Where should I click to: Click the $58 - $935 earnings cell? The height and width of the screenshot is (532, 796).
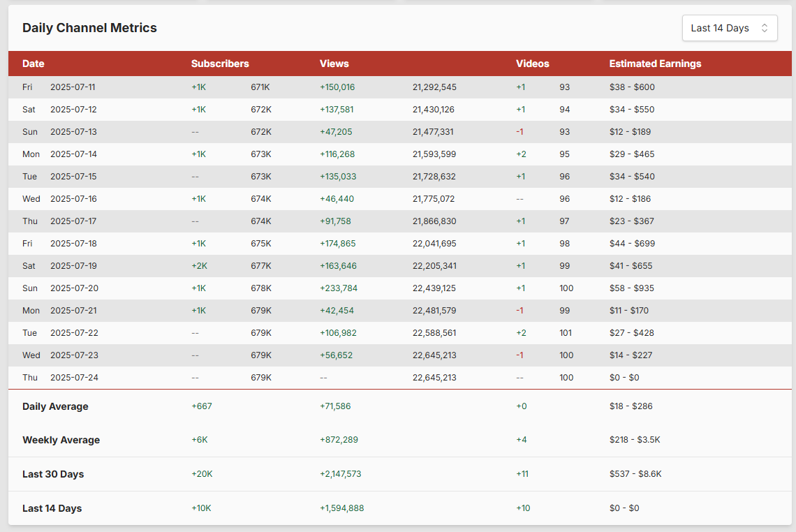[x=632, y=288]
